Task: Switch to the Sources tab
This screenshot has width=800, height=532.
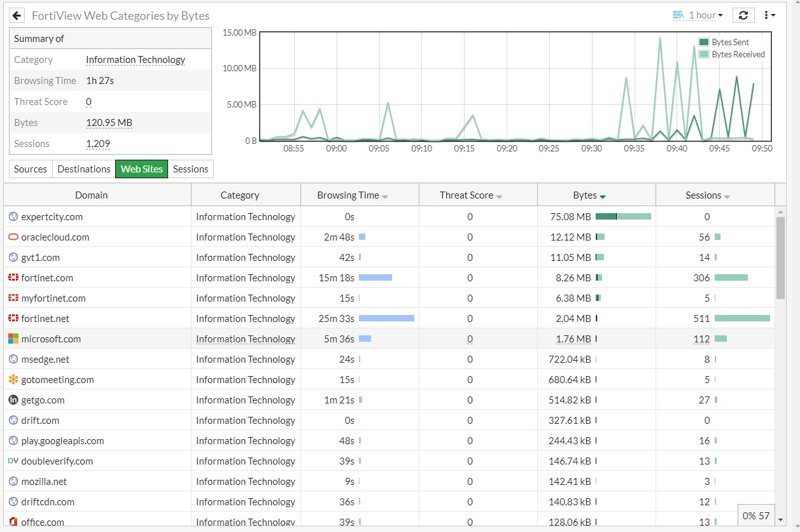Action: 31,169
